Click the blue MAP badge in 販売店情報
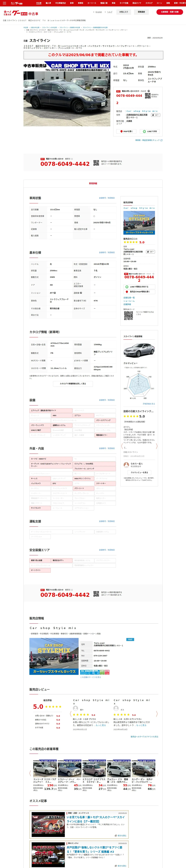 tap(130, 640)
